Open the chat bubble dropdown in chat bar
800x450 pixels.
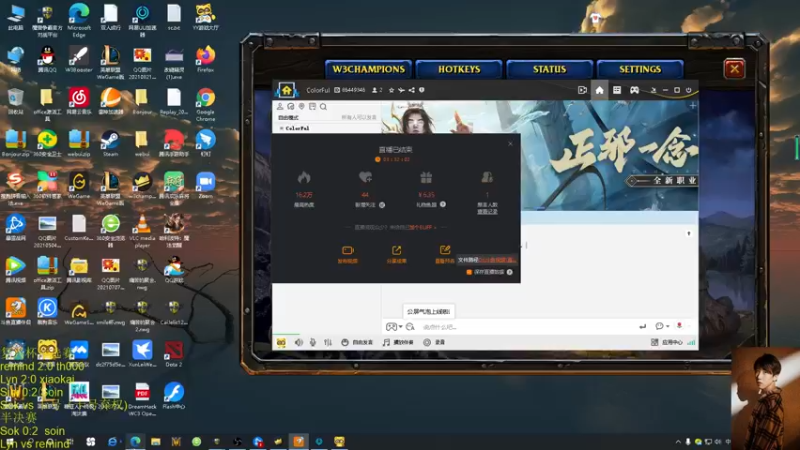[x=662, y=326]
